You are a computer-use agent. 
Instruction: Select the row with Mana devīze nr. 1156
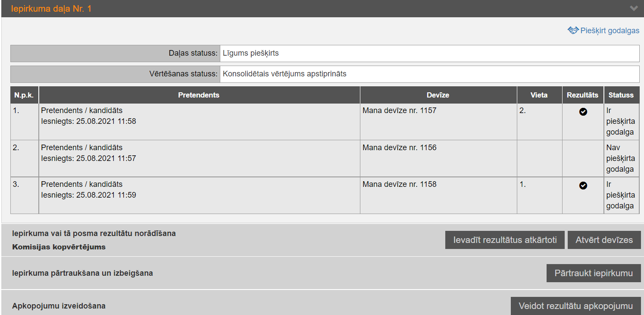399,148
